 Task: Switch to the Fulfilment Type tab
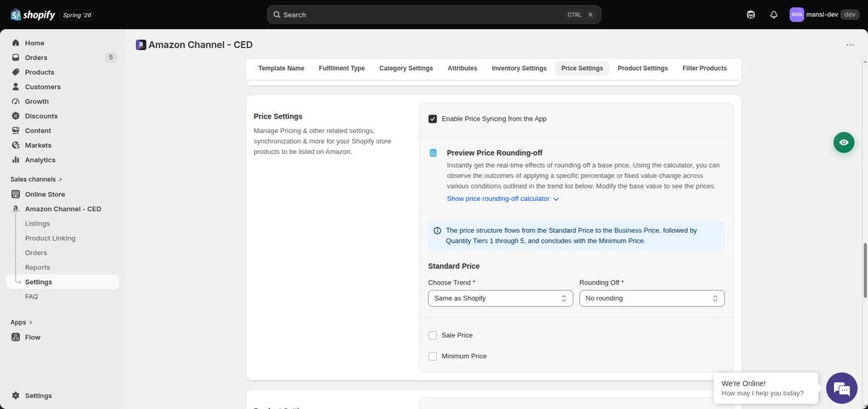pos(341,68)
